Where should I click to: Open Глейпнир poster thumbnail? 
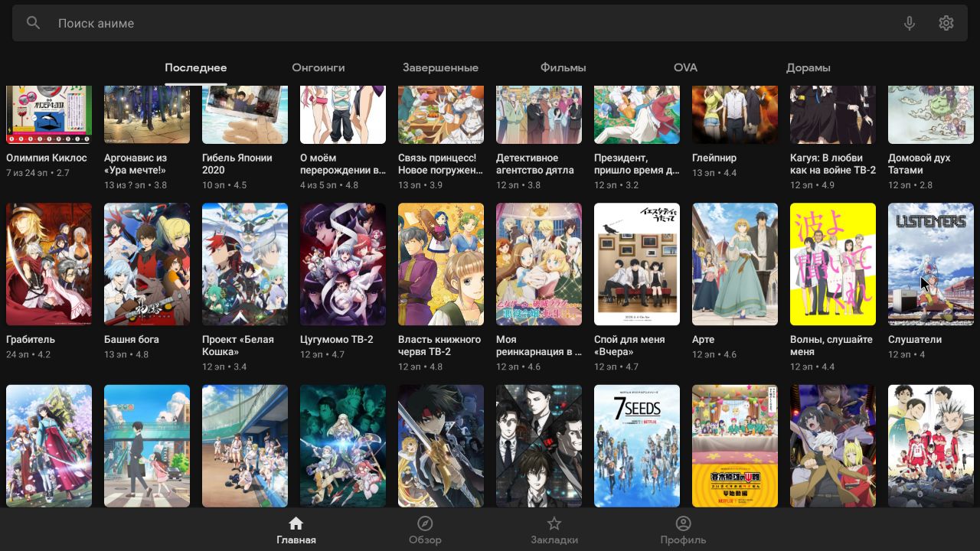[735, 115]
